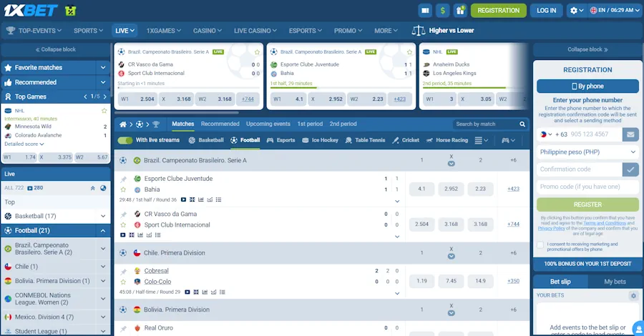Open Philippine peso currency dropdown

pos(587,152)
